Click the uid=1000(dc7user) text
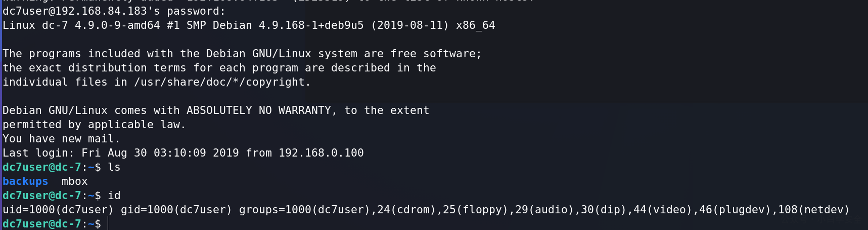The width and height of the screenshot is (868, 230). (58, 210)
